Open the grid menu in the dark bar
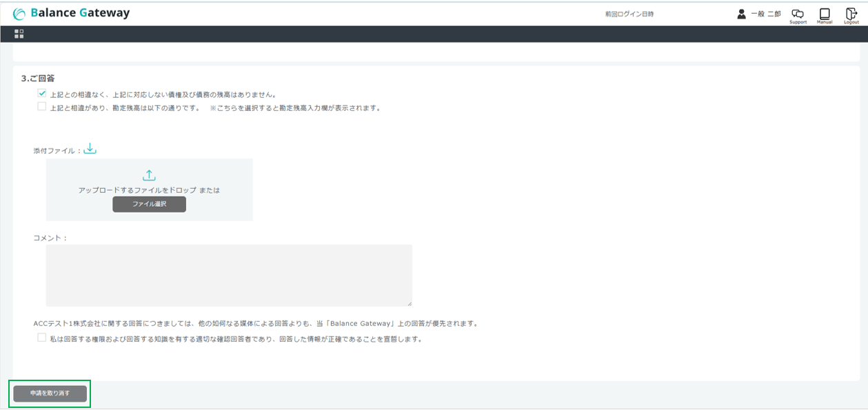The width and height of the screenshot is (868, 410). [x=19, y=34]
